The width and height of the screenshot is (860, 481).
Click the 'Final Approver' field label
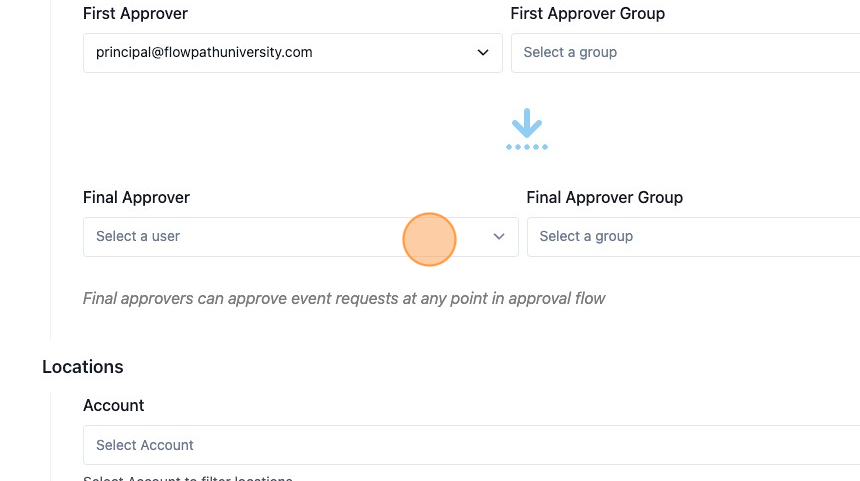pos(137,197)
